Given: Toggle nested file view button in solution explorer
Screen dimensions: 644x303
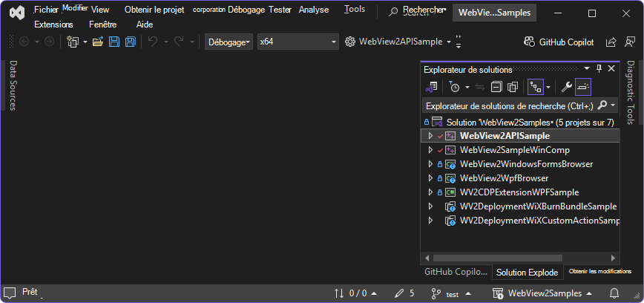Looking at the screenshot, I should [x=536, y=87].
